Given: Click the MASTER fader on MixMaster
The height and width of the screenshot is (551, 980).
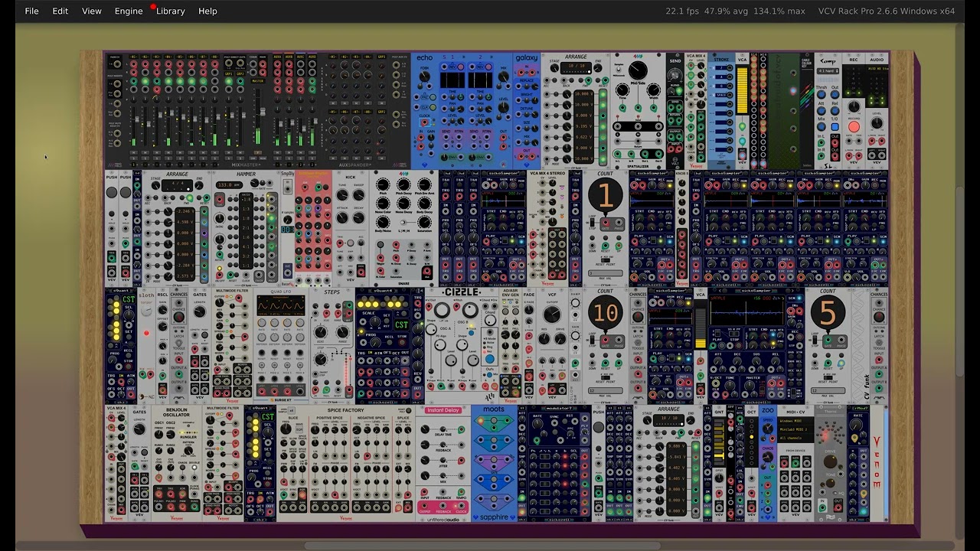Looking at the screenshot, I should 263,112.
